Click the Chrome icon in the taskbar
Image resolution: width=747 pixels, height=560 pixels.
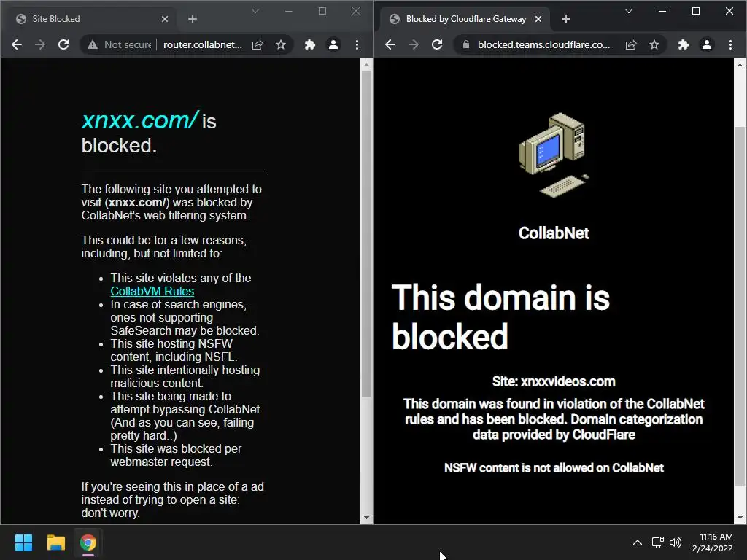click(88, 542)
